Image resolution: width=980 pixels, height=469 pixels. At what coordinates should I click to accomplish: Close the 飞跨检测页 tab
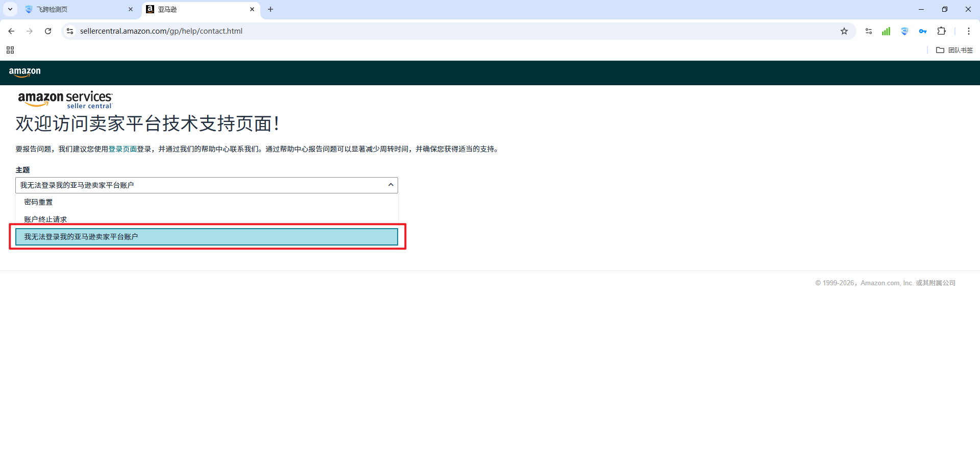pos(131,9)
